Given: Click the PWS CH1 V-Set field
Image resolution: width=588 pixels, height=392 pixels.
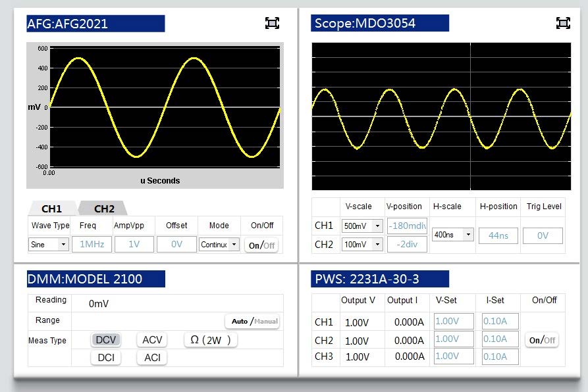Looking at the screenshot, I should point(454,322).
